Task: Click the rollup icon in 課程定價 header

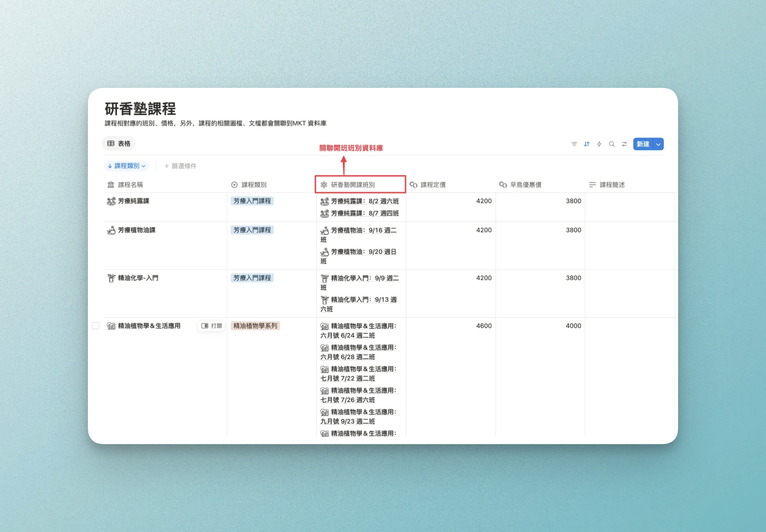Action: tap(413, 184)
